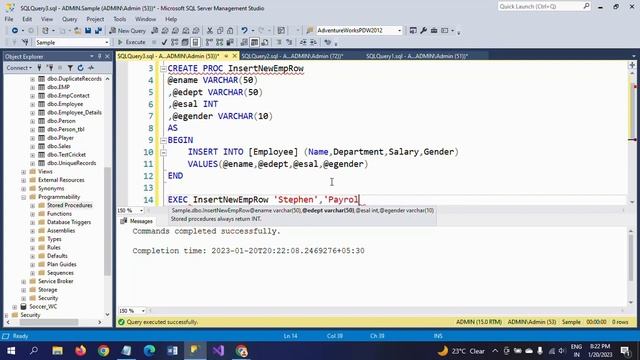Click the Properties wrench icon
The image size is (640, 360).
coord(424,31)
